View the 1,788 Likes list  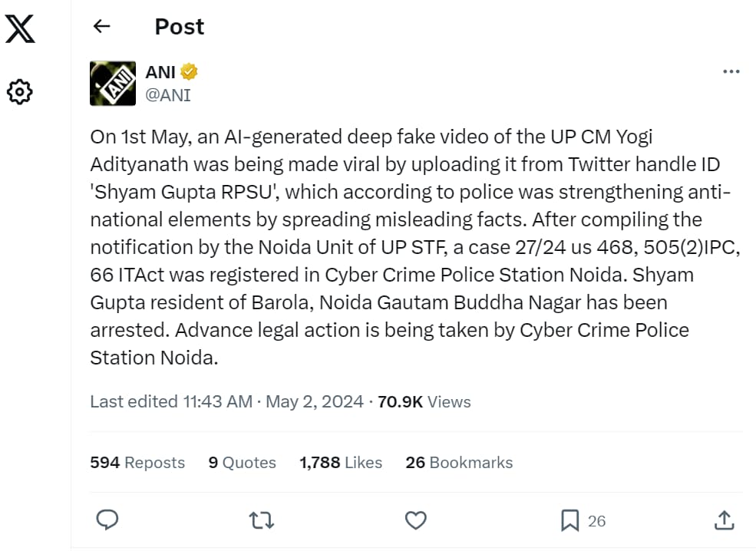tap(341, 462)
